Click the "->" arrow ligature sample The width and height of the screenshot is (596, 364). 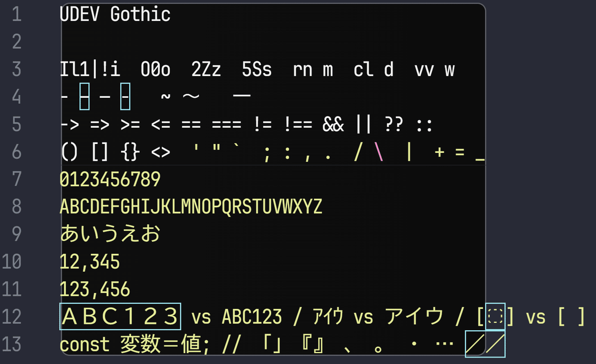(x=70, y=124)
